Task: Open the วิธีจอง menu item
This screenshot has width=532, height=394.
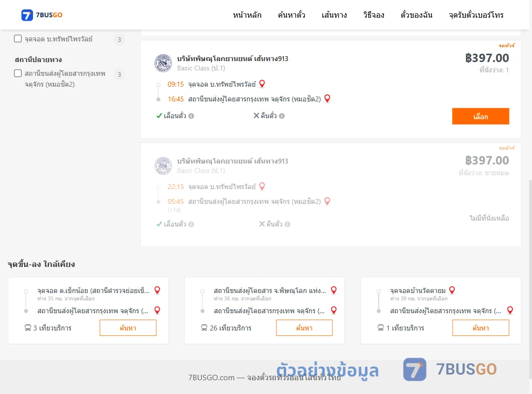Action: 373,15
